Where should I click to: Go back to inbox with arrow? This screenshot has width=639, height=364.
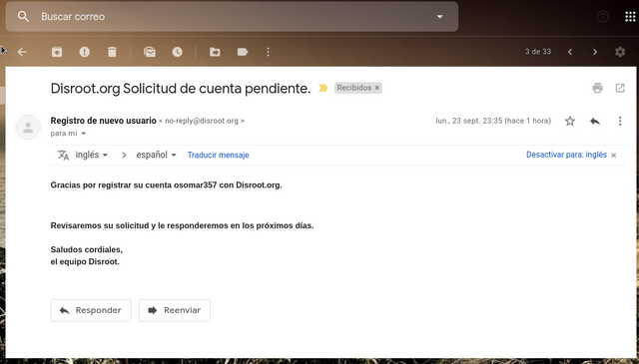[x=22, y=52]
